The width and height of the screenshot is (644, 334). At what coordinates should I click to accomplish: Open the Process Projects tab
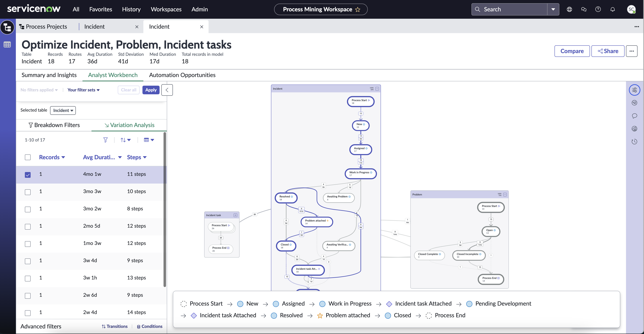43,27
